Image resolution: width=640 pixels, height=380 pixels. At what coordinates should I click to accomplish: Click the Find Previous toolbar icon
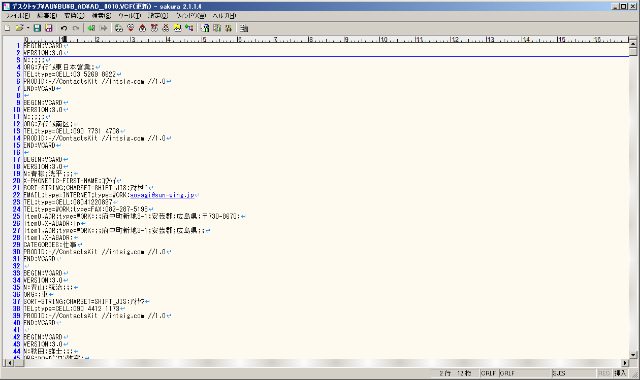[x=142, y=28]
